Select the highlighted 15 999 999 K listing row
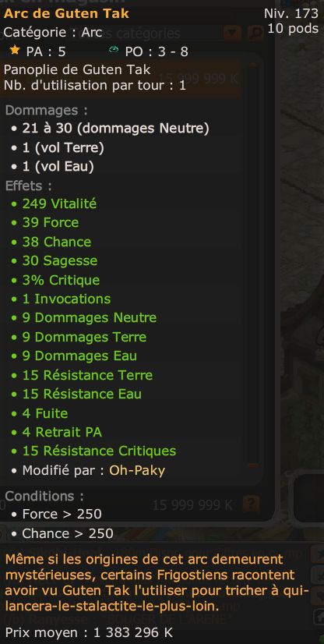This screenshot has width=324, height=644. 121,79
